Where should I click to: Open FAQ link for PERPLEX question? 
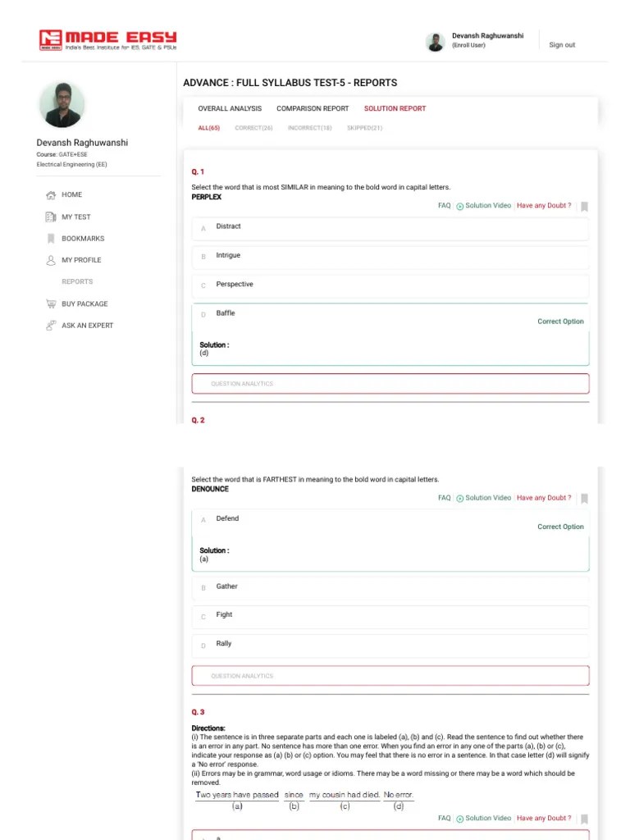point(444,206)
